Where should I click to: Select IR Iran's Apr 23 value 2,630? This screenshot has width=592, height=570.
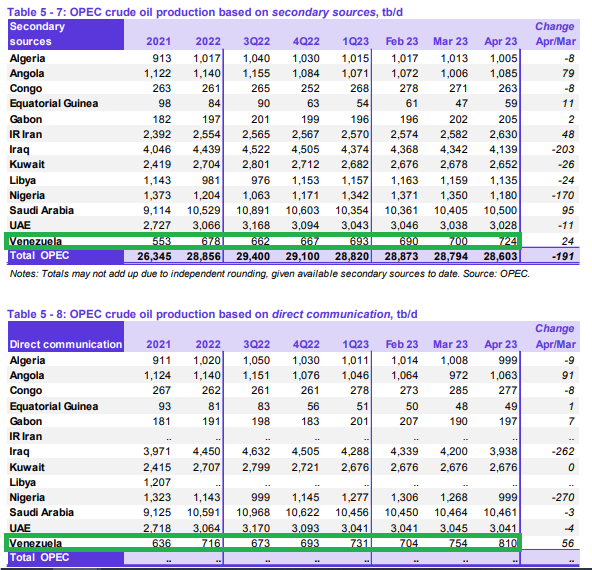pos(503,135)
